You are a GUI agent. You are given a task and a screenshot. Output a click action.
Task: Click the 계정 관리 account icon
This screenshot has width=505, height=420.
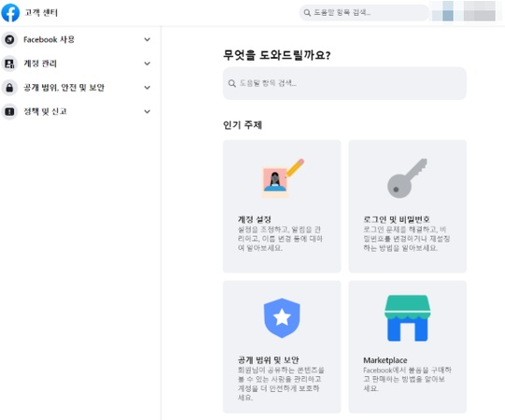9,63
